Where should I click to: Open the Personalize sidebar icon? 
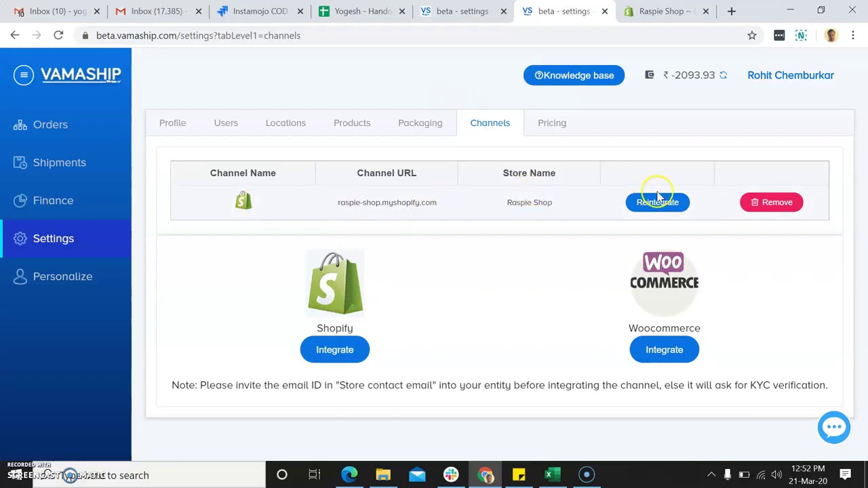pos(20,276)
